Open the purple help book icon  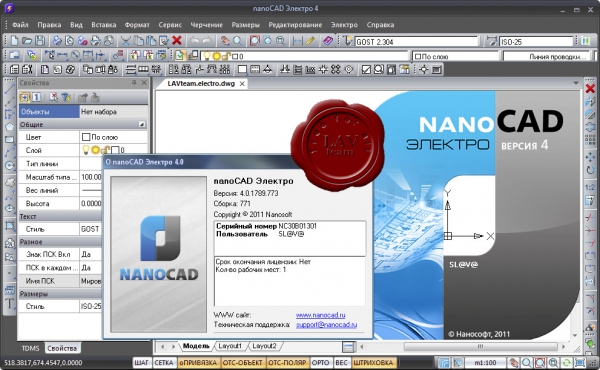pos(328,41)
